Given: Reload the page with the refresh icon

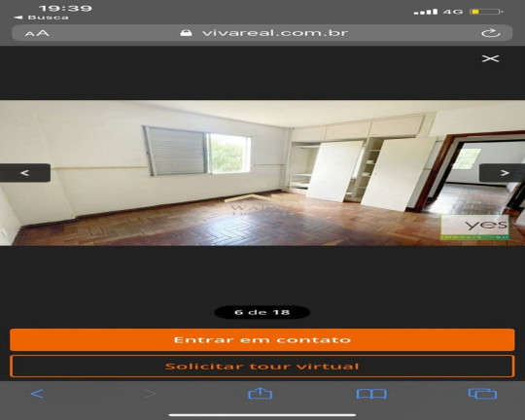Looking at the screenshot, I should coord(491,33).
